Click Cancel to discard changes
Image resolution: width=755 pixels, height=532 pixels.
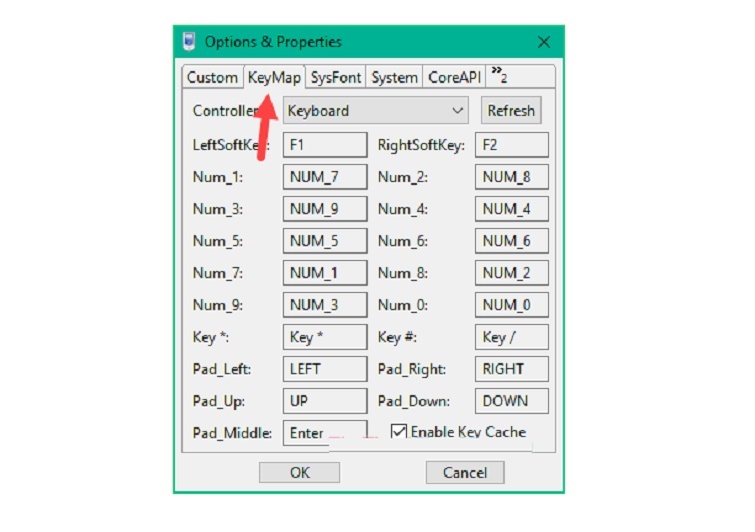[464, 473]
